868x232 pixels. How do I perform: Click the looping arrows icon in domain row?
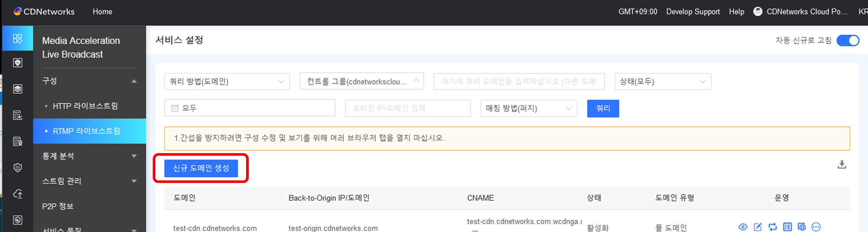click(x=773, y=227)
